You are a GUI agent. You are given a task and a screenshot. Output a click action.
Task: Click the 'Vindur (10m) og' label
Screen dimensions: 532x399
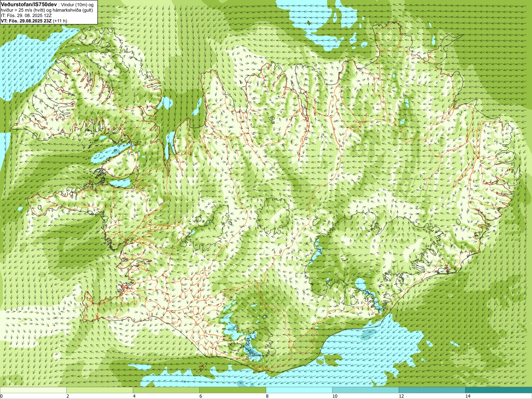77,4
